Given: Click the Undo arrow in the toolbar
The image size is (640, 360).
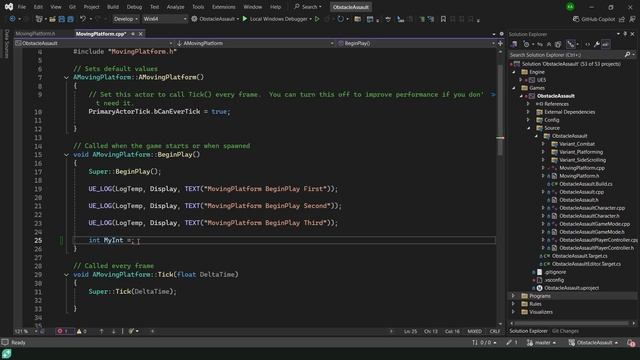Looking at the screenshot, I should tap(83, 19).
